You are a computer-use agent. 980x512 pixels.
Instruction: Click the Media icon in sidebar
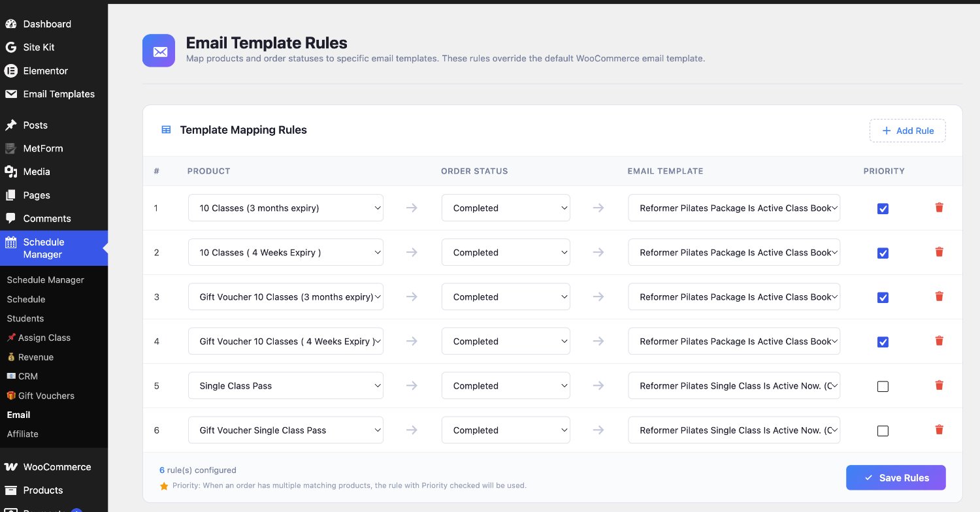(10, 172)
